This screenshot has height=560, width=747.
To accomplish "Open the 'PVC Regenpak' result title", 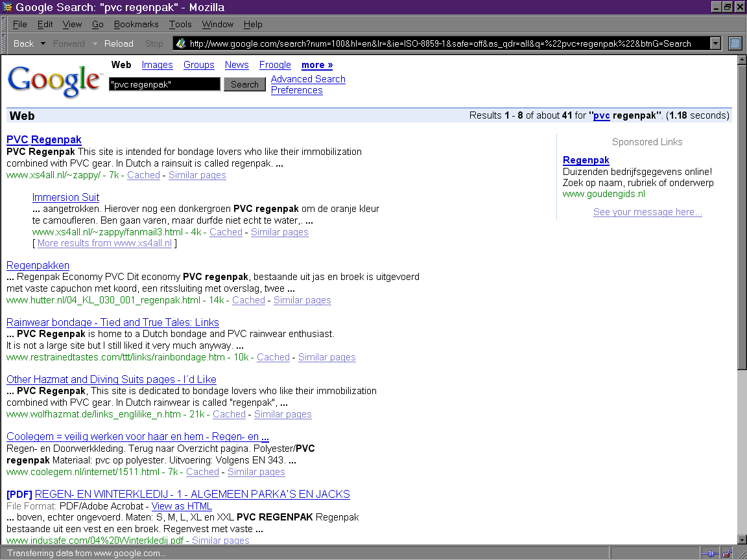I will click(x=44, y=139).
